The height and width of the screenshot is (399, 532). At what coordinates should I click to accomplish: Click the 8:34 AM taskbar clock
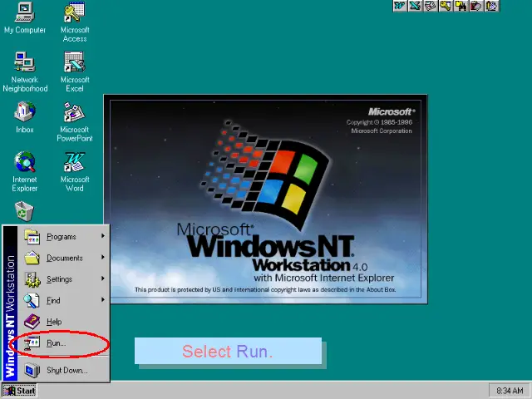pyautogui.click(x=510, y=391)
